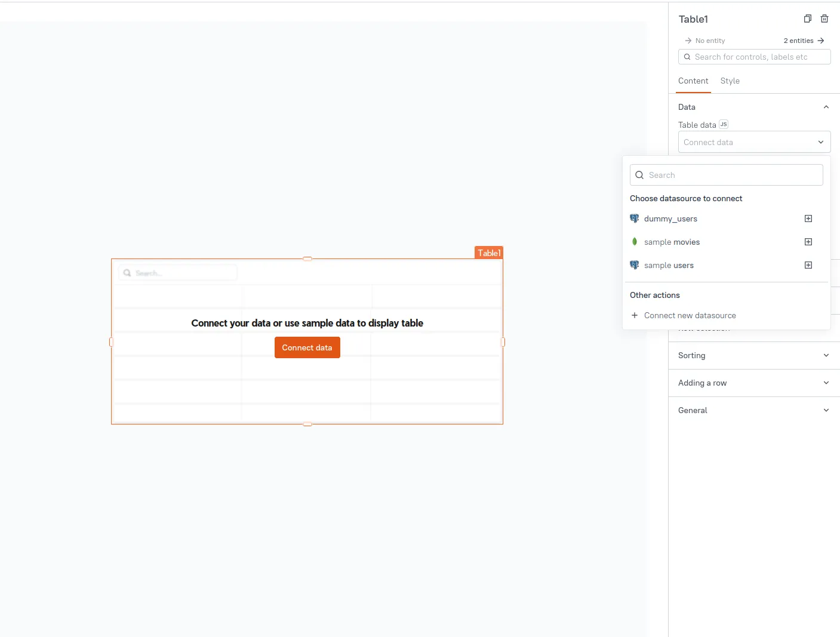The image size is (840, 637).
Task: Click the table widget's search box
Action: tap(178, 273)
